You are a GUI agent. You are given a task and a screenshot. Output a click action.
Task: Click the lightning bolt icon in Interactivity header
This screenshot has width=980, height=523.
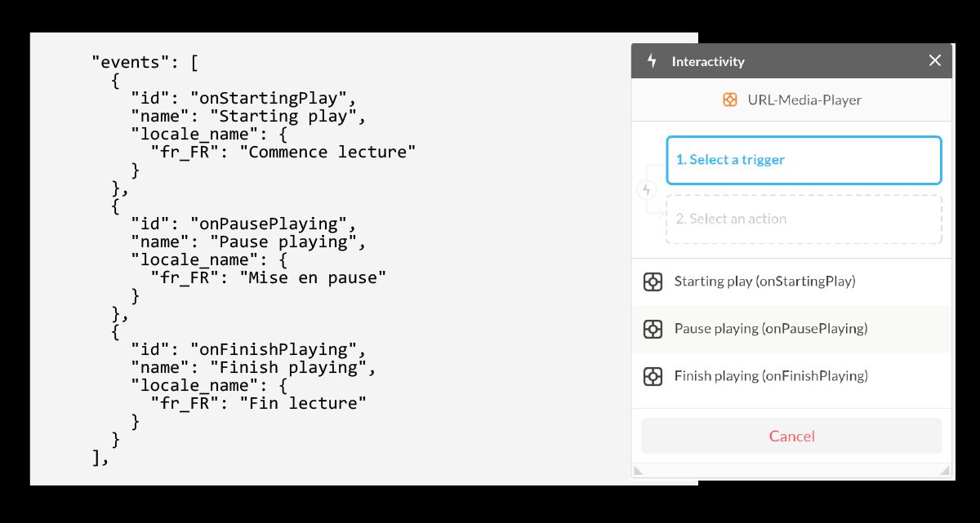651,60
